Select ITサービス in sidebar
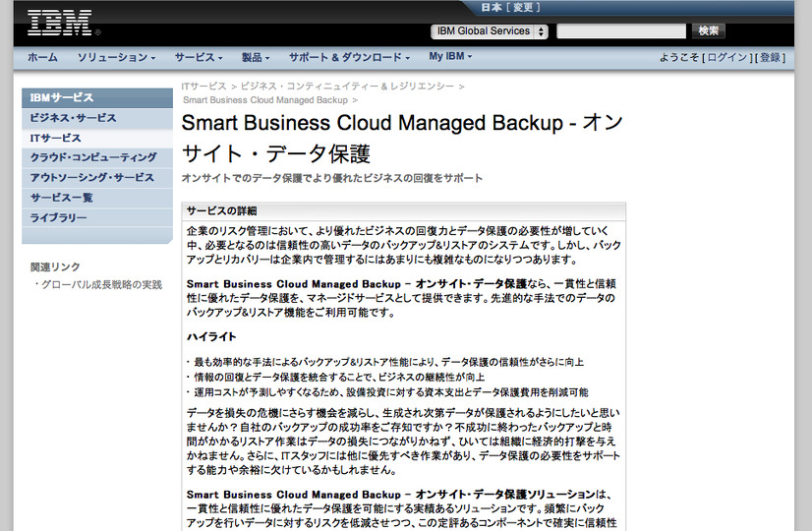 click(x=97, y=138)
